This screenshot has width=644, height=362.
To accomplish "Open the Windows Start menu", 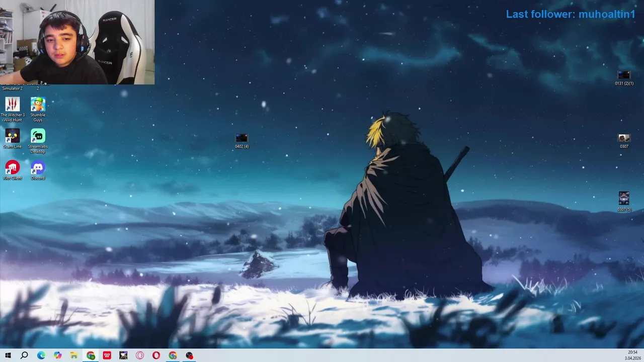I will pos(8,355).
